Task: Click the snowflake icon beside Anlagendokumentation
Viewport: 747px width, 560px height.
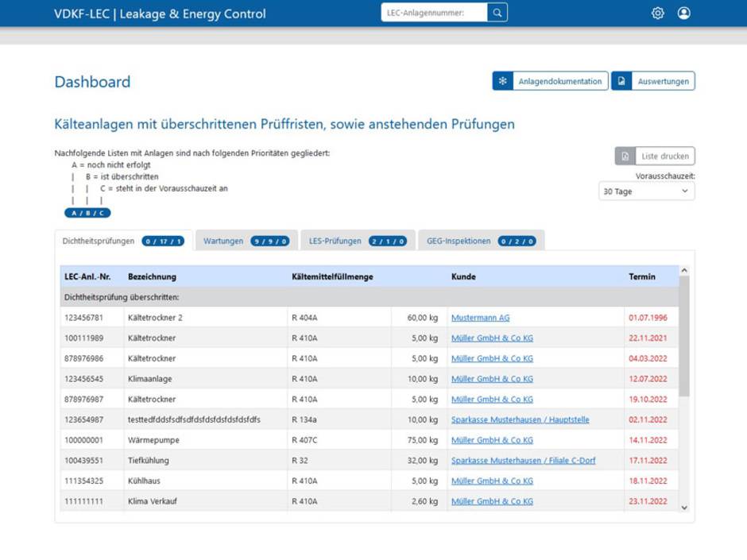Action: 502,81
